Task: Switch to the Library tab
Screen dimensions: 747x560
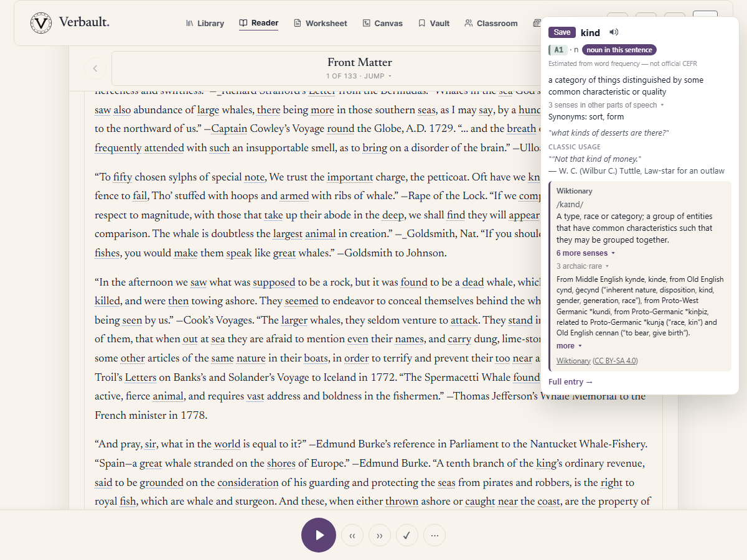Action: pos(205,23)
